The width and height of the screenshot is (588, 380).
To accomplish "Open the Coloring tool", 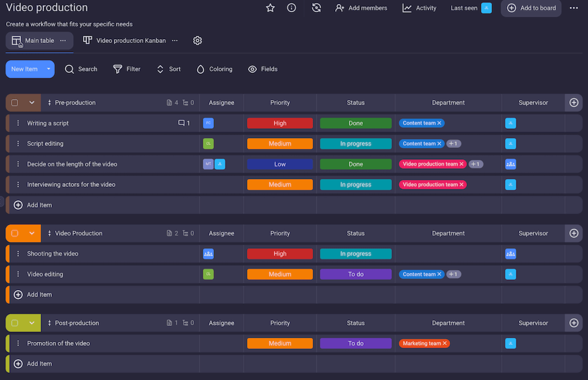I will pos(214,69).
